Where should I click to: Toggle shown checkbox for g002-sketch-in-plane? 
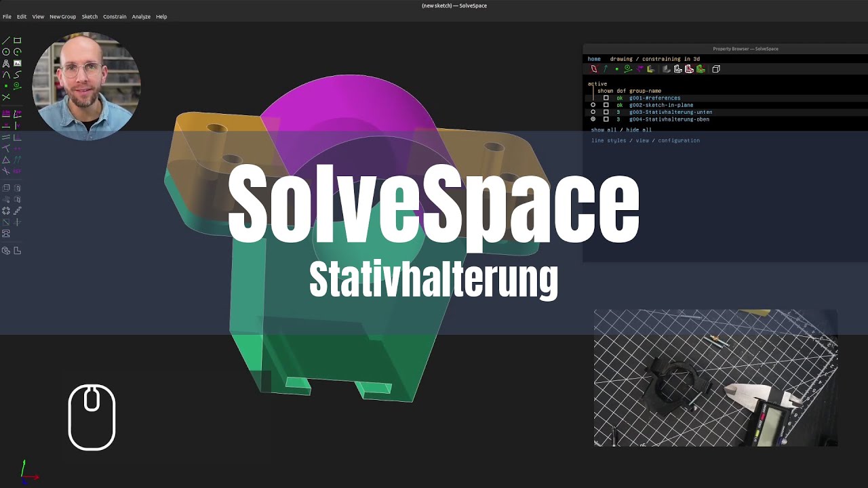click(606, 105)
